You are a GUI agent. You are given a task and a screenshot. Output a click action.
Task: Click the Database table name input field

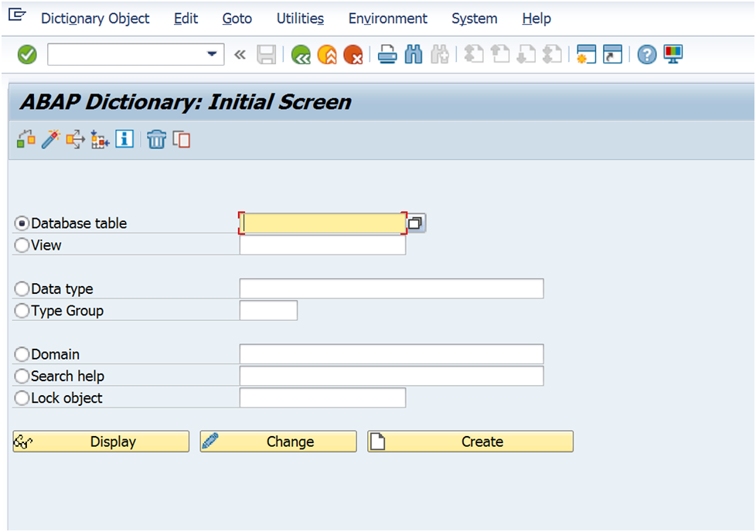pos(322,223)
